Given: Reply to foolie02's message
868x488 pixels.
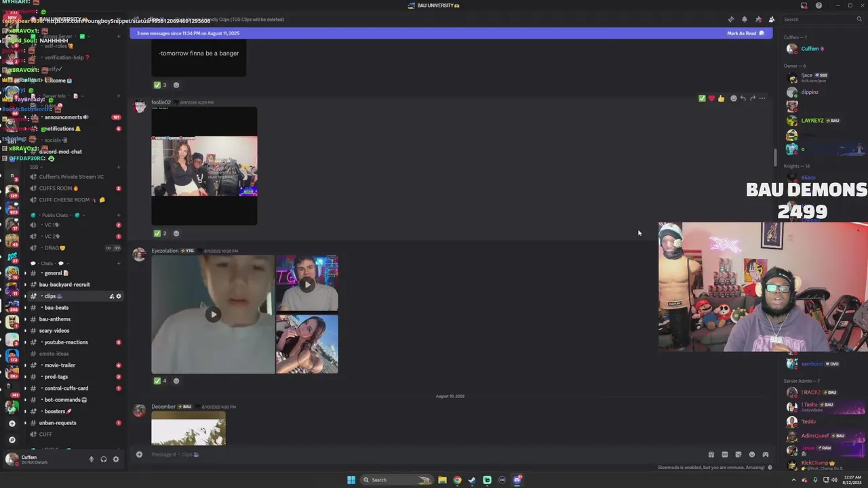Looking at the screenshot, I should pyautogui.click(x=743, y=98).
